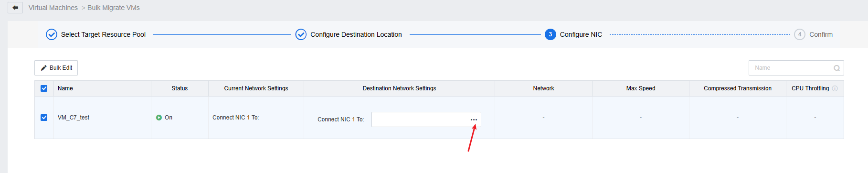Click the Bulk Migrate VMs breadcrumb
This screenshot has height=173, width=868.
coord(114,8)
